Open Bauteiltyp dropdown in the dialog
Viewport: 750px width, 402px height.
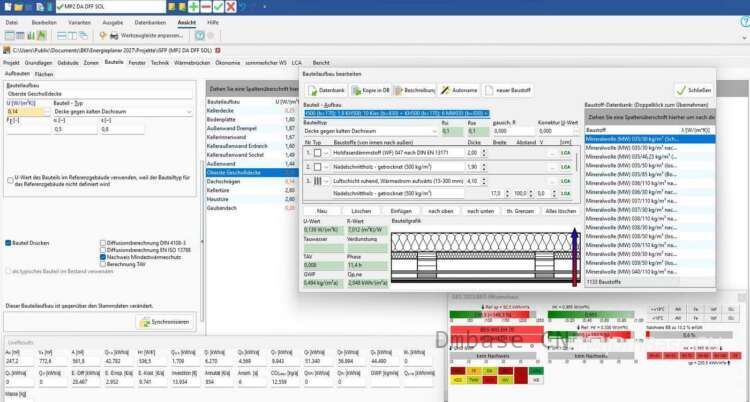coord(434,131)
